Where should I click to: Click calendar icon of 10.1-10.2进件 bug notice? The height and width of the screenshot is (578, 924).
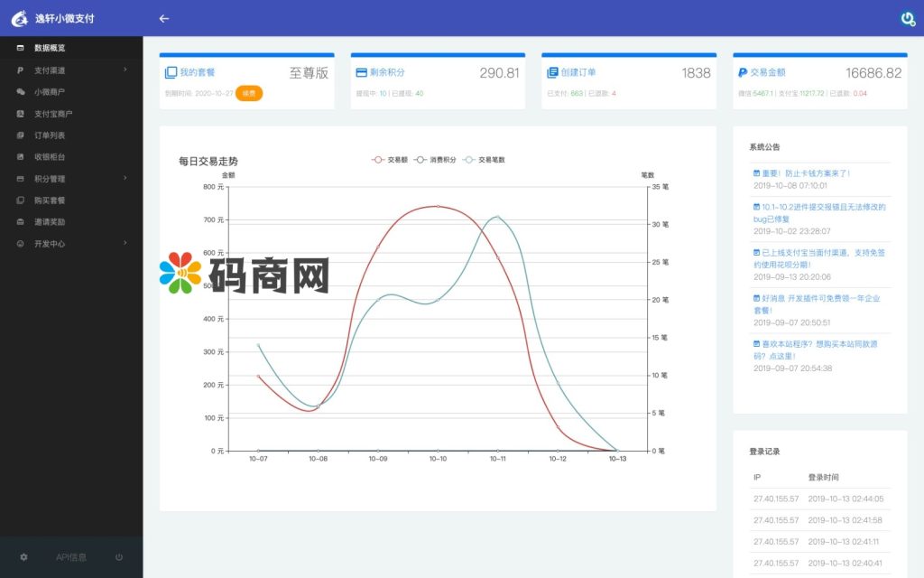coord(757,207)
